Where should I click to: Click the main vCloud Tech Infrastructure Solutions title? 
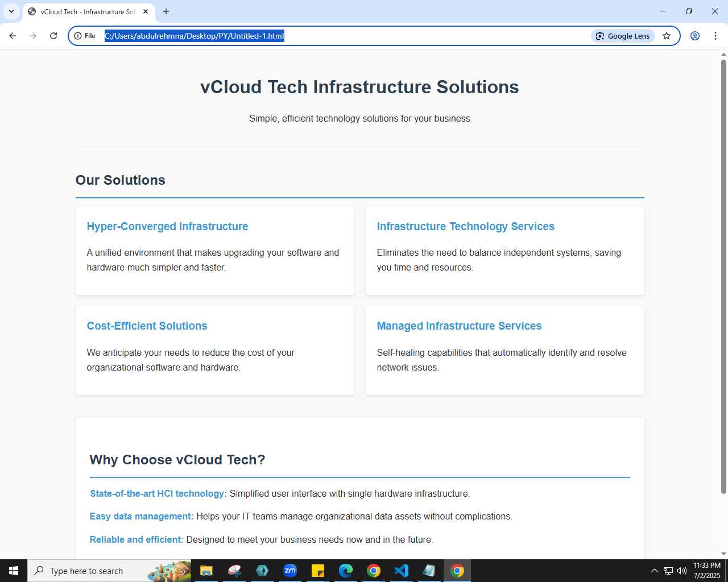[x=359, y=87]
